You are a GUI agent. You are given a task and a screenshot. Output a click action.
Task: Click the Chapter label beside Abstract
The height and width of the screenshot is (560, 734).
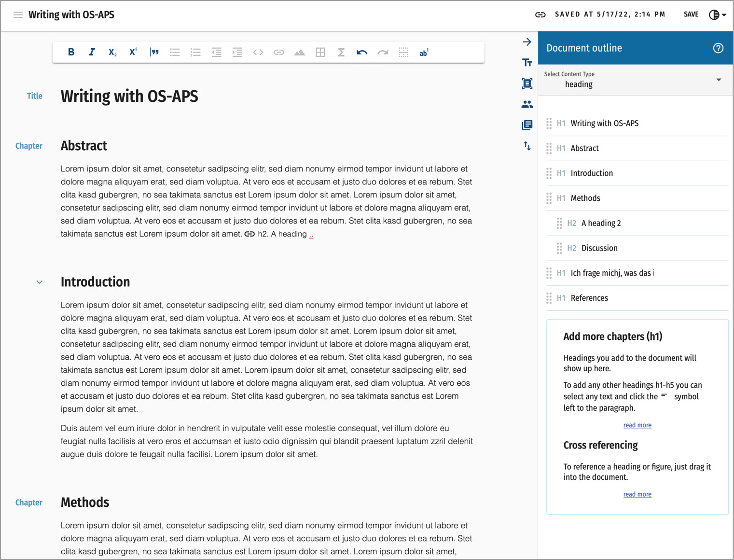tap(29, 146)
